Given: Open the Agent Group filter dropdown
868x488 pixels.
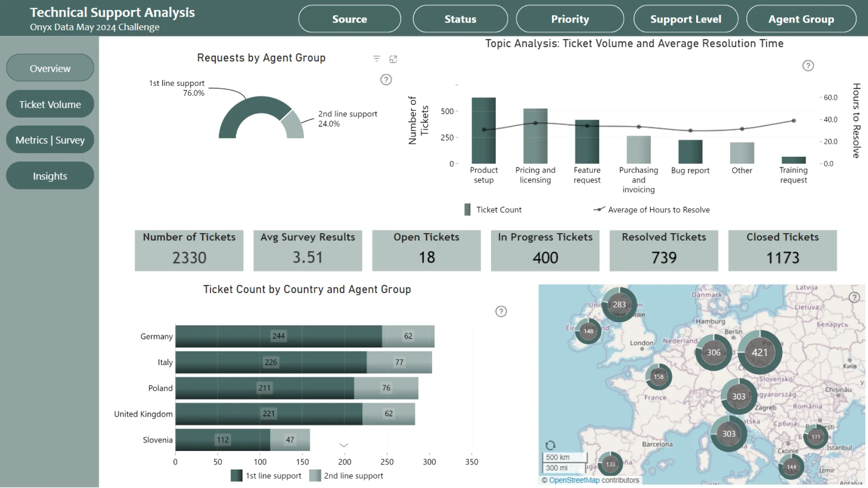Looking at the screenshot, I should click(801, 19).
